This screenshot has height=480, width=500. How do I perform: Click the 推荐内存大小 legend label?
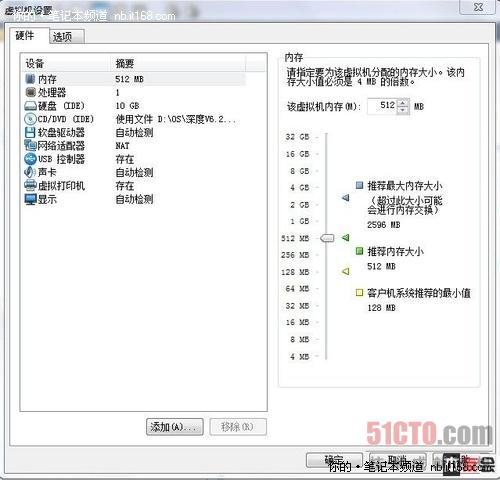395,251
